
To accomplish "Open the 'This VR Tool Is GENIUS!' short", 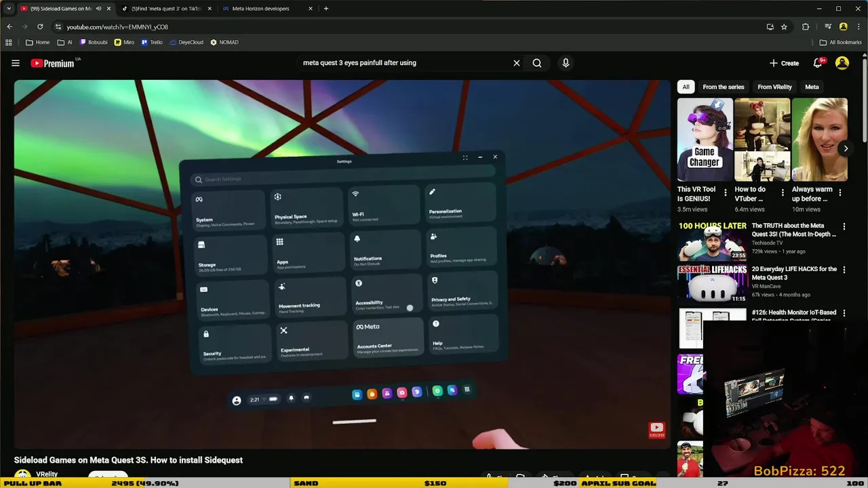I will [705, 140].
